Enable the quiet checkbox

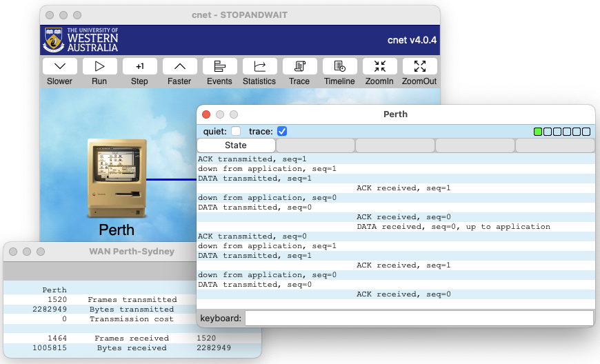pyautogui.click(x=236, y=131)
